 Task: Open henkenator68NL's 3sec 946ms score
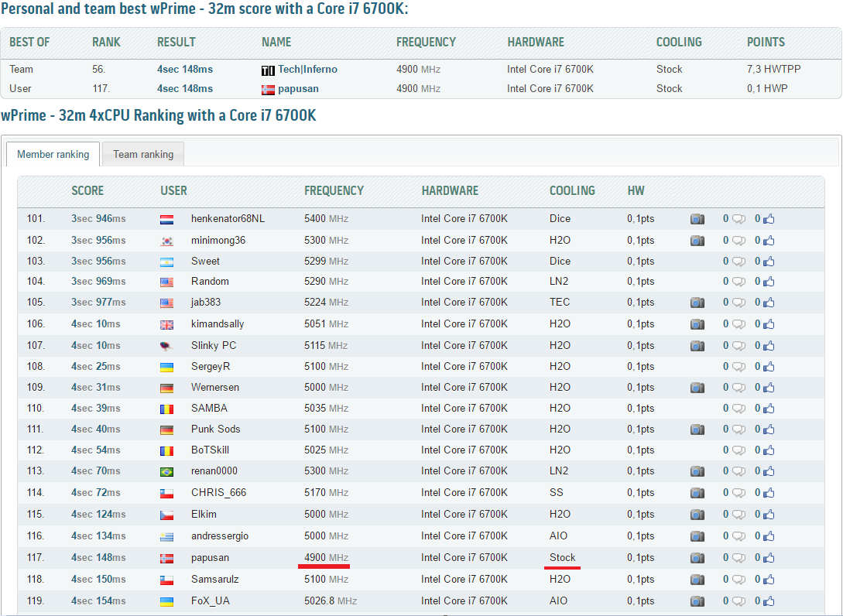[x=98, y=219]
